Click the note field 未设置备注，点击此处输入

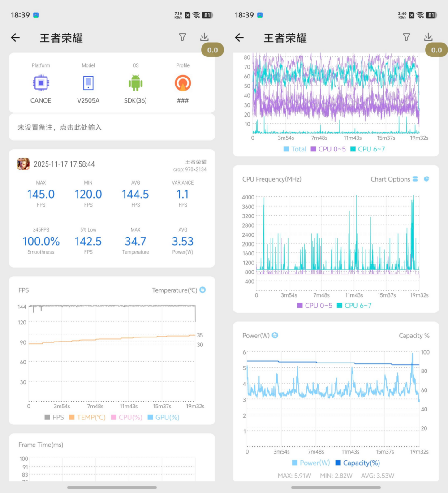coord(60,127)
